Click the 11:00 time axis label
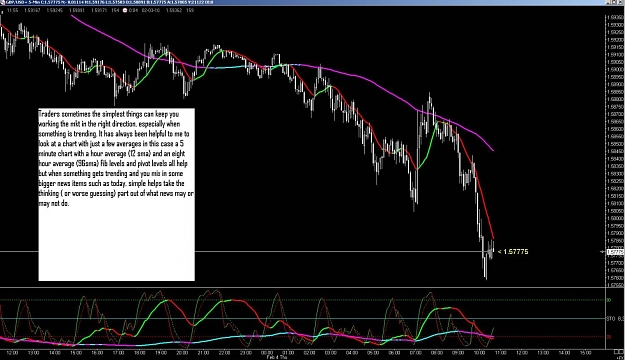Viewport: 625px width, 360px height. [501, 353]
